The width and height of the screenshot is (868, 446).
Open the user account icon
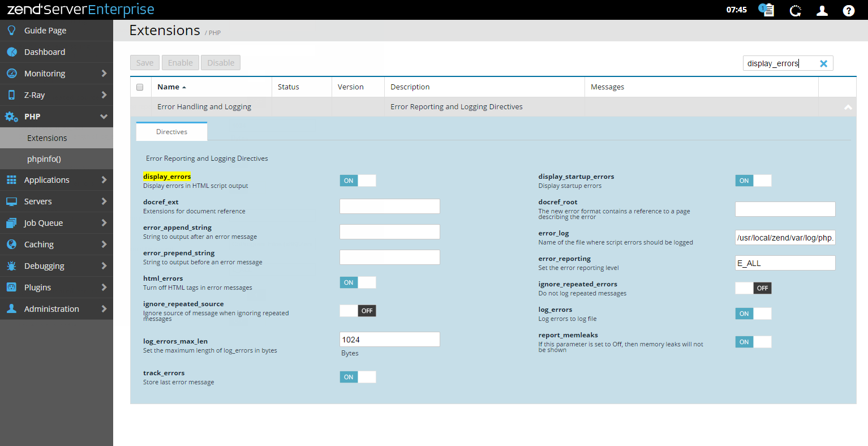point(822,10)
